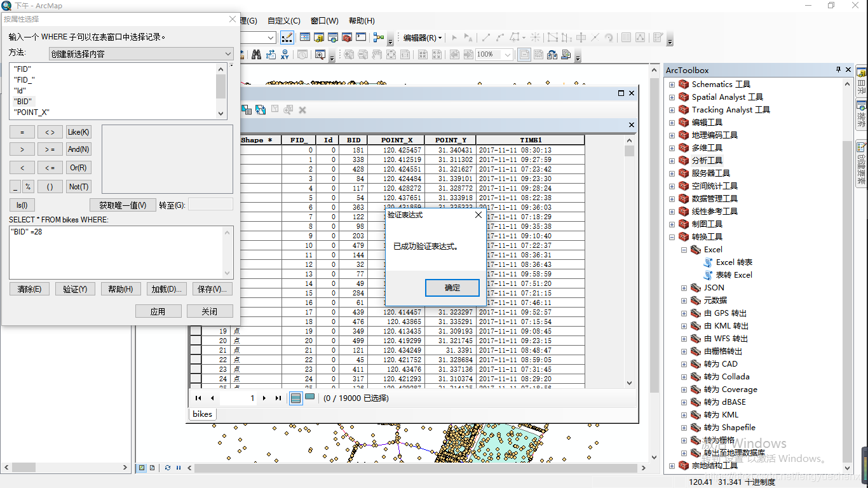868x488 pixels.
Task: Click Switch Selection icon in table window
Action: coord(261,110)
